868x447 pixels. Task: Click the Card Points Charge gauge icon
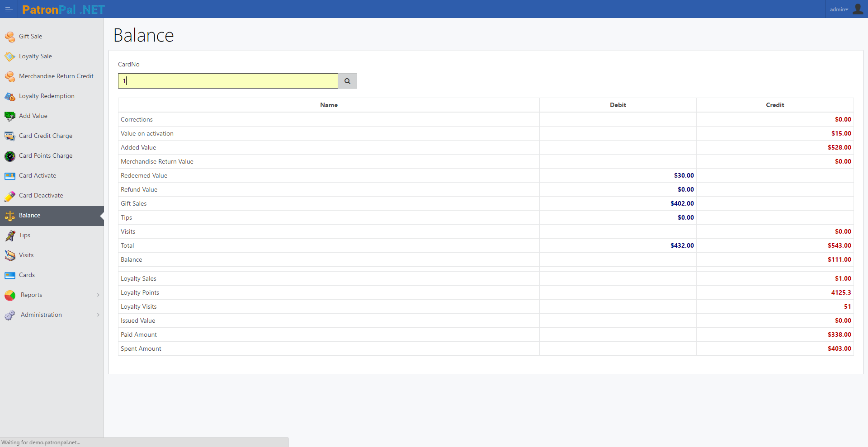click(10, 156)
